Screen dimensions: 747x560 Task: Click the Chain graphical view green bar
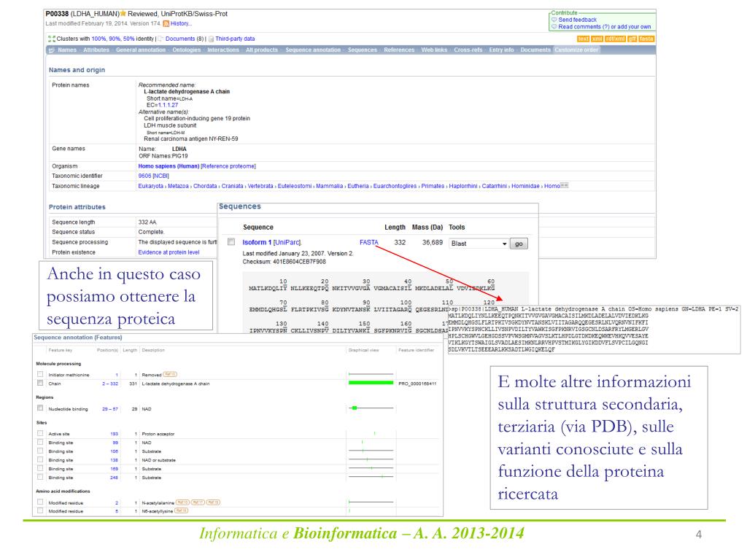[x=371, y=382]
